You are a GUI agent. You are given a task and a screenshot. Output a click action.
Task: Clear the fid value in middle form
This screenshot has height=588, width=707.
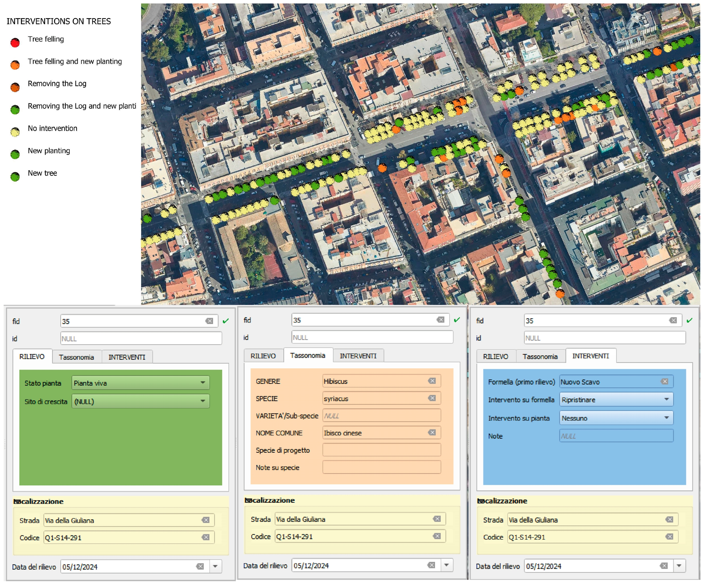[x=440, y=320]
